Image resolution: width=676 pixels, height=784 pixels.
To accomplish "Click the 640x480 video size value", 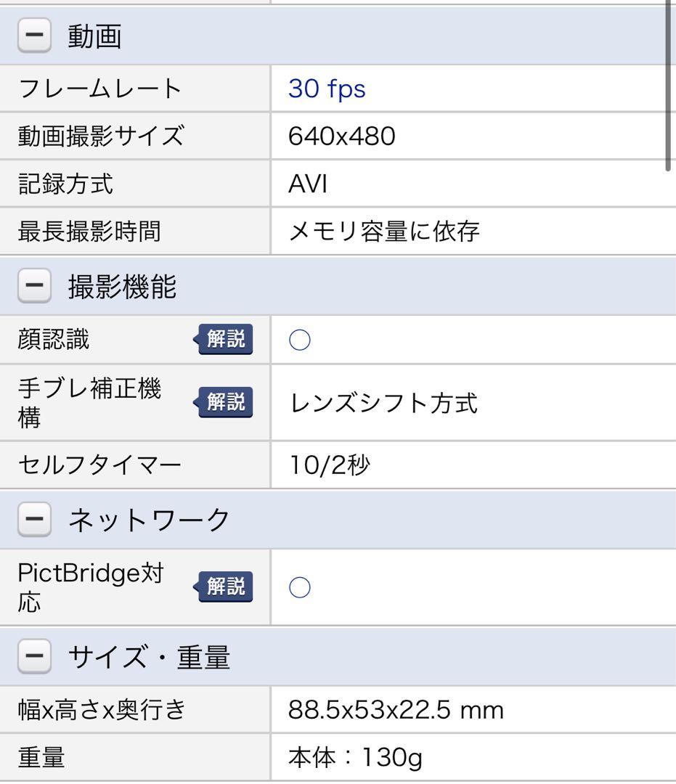I will click(342, 136).
